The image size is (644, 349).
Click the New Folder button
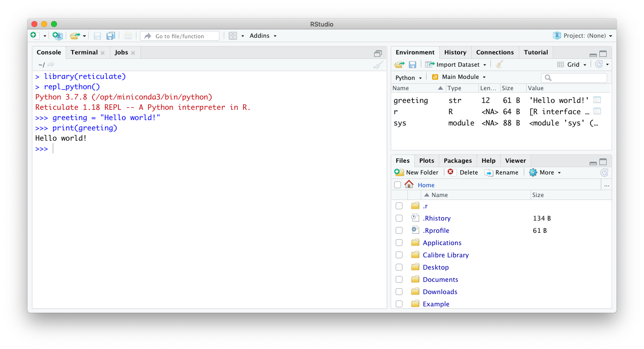416,173
